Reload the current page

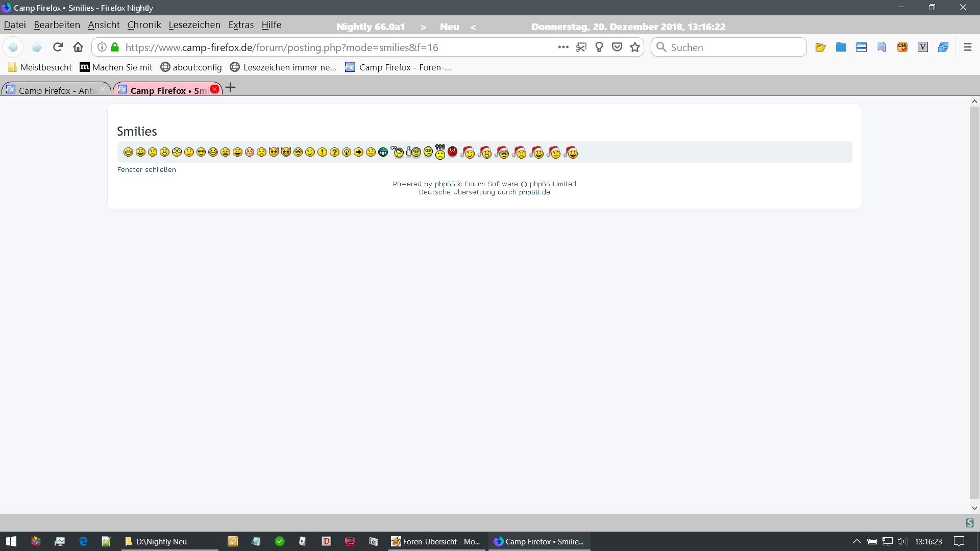58,47
